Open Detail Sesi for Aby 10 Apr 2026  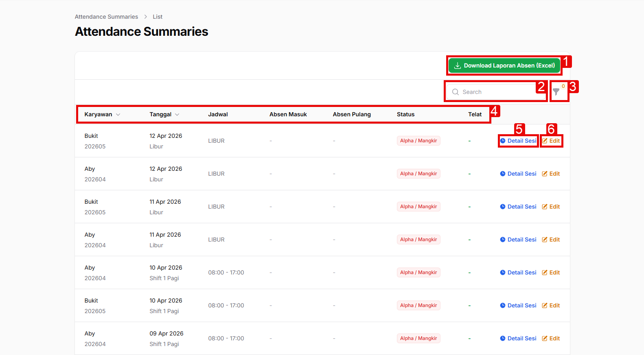(x=518, y=272)
